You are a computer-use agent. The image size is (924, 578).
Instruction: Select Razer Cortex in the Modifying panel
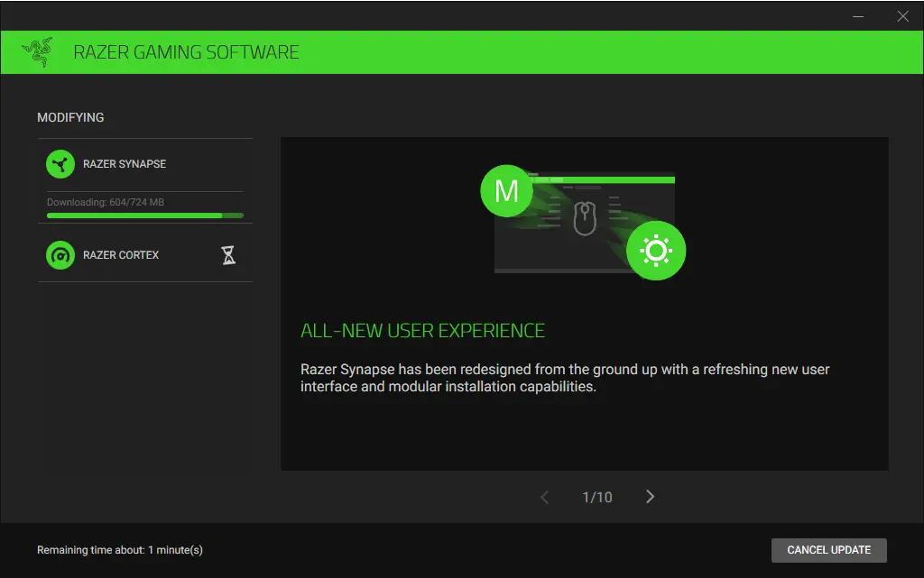[x=122, y=255]
